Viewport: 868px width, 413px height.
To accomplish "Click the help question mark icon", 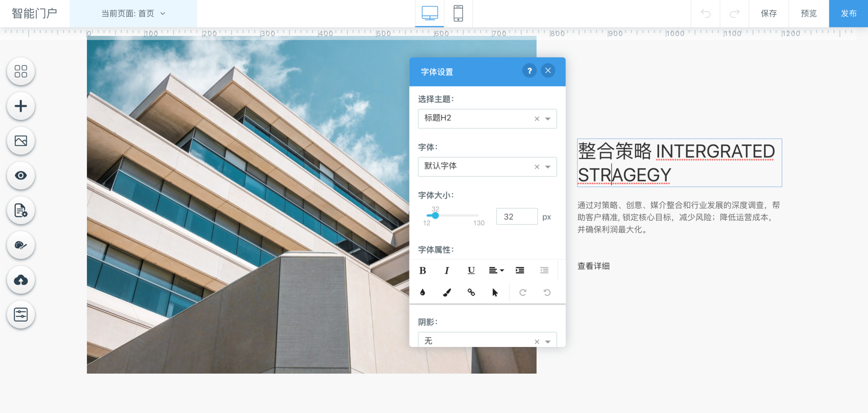I will 529,71.
